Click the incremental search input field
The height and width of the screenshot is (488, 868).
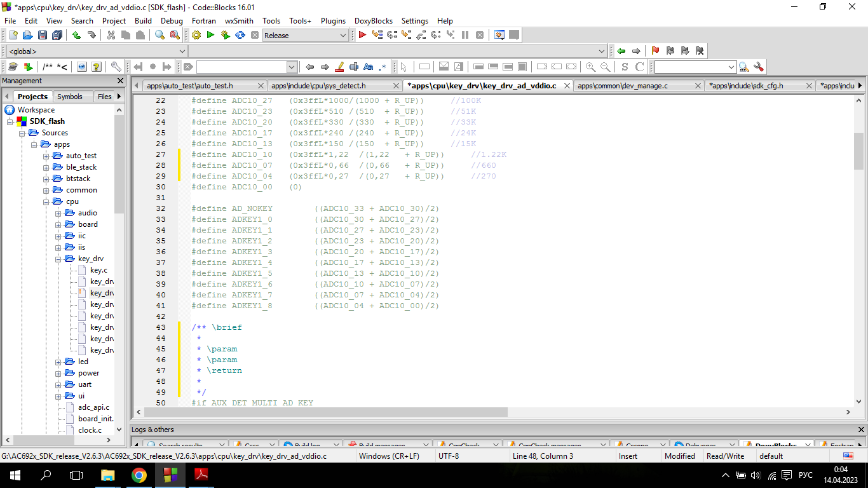241,67
